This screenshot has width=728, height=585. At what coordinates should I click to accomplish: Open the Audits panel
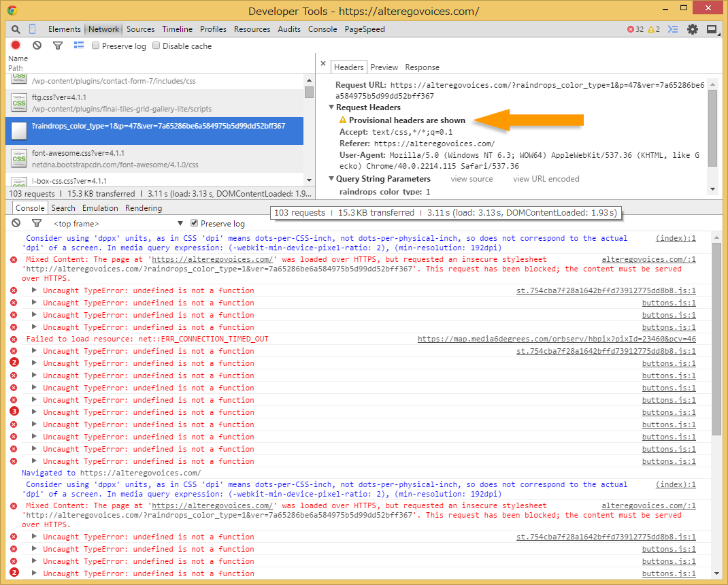coord(289,29)
